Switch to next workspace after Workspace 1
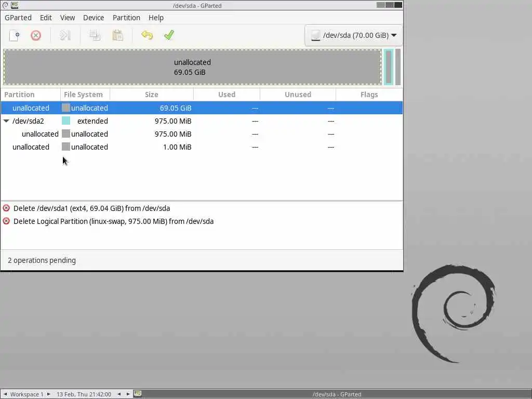This screenshot has height=399, width=532. point(48,394)
